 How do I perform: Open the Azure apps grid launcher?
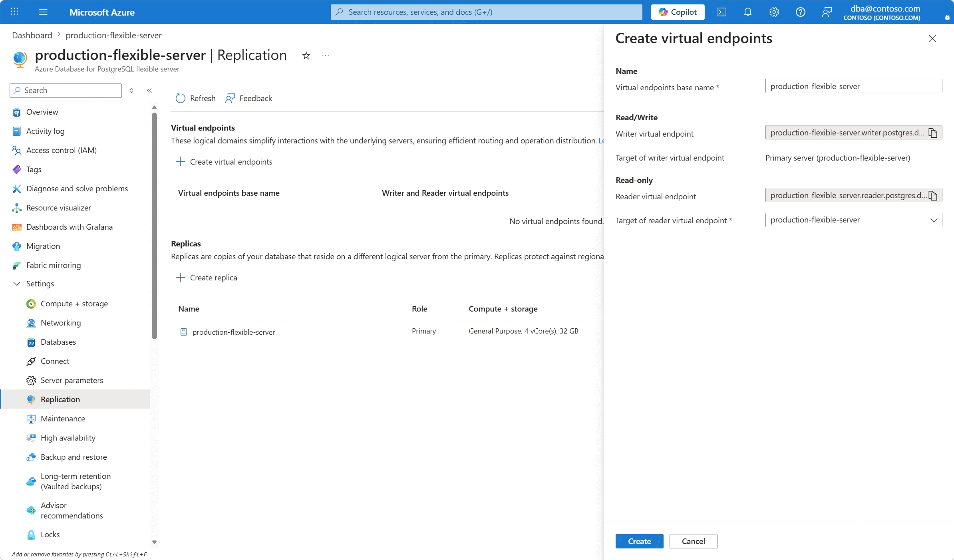pyautogui.click(x=14, y=12)
